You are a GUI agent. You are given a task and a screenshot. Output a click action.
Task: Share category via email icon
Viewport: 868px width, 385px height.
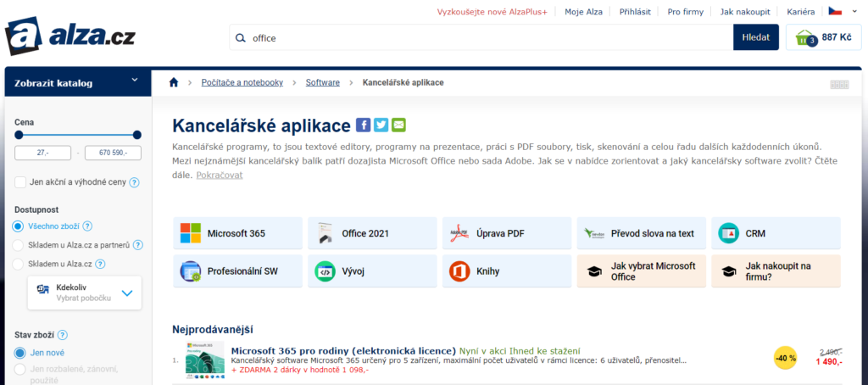point(398,126)
